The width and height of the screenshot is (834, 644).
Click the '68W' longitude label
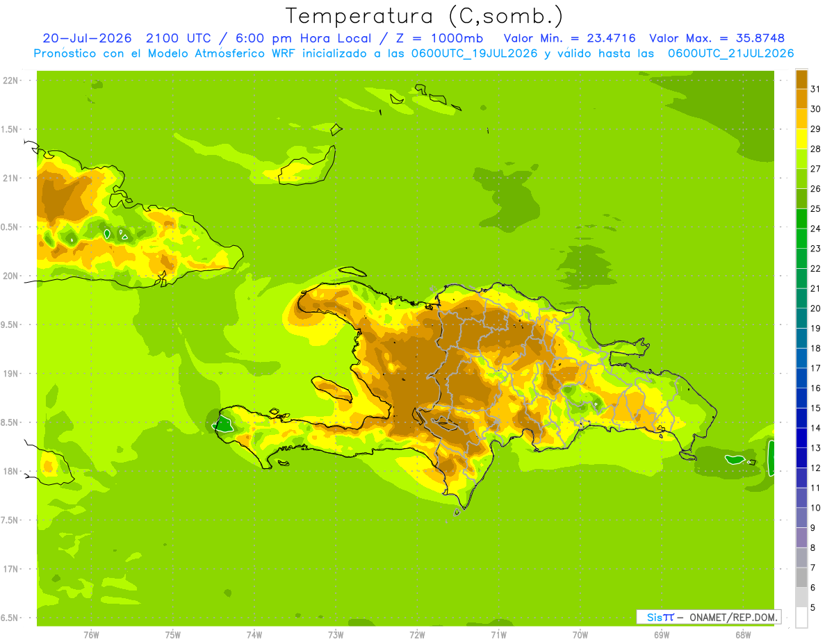click(742, 634)
